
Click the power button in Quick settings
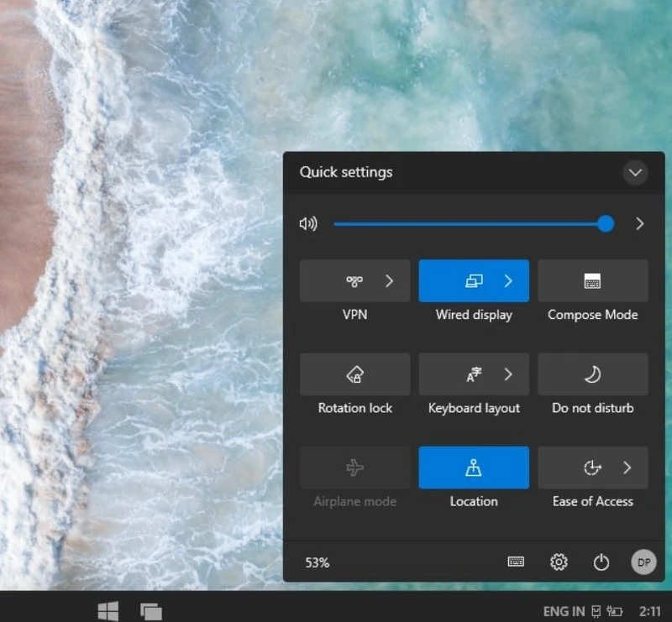point(601,562)
